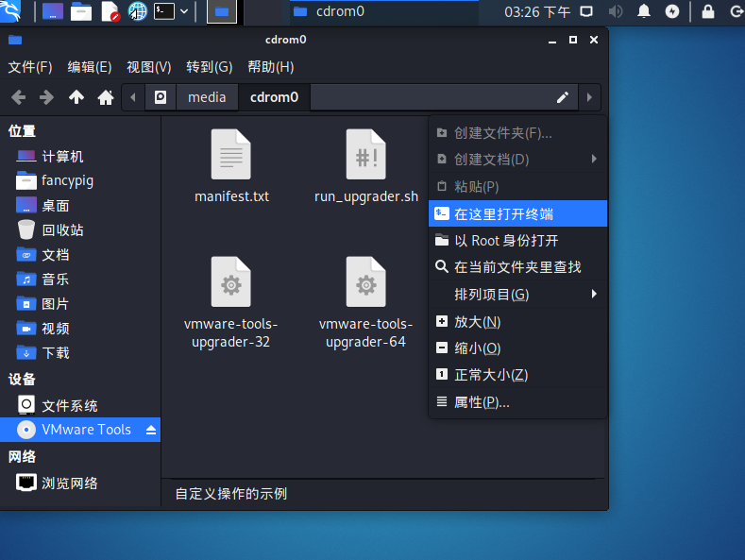Open 图片 folder in sidebar
This screenshot has width=745, height=560.
click(80, 304)
